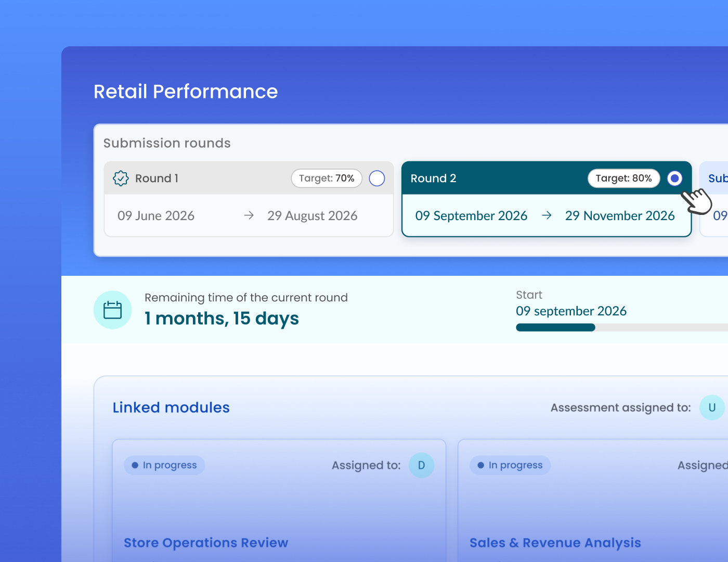The height and width of the screenshot is (562, 728).
Task: Click the arrow between Round 1 dates
Action: tap(249, 215)
